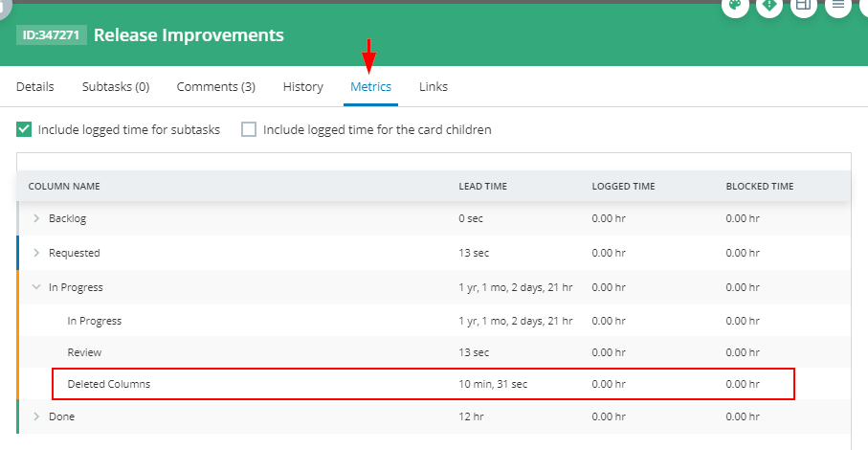The width and height of the screenshot is (868, 450).
Task: Expand the Done column row
Action: (x=36, y=416)
